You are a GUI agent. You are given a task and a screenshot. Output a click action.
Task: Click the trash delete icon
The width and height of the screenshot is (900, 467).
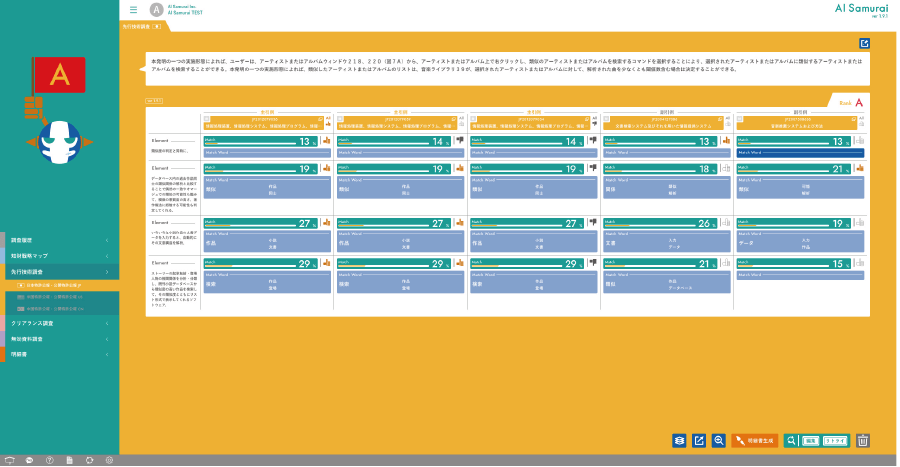pos(864,439)
